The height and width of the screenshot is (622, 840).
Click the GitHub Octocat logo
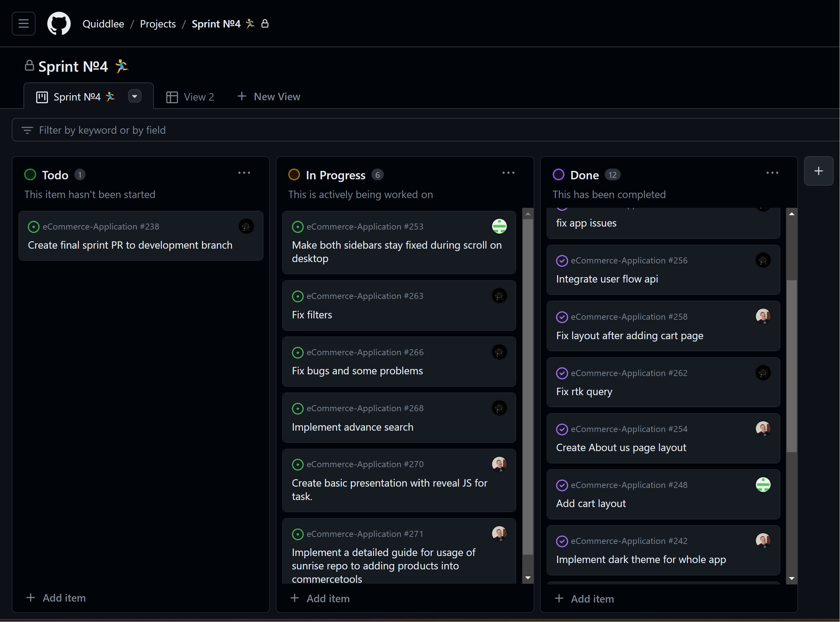59,24
